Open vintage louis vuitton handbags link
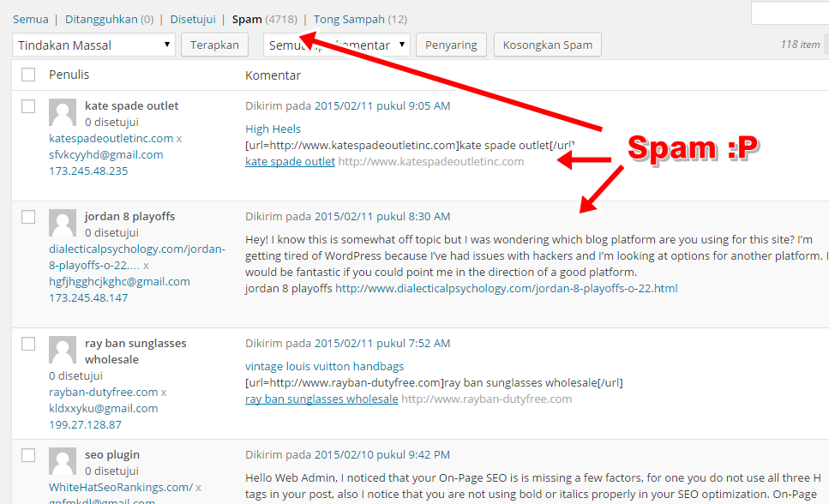 click(325, 367)
